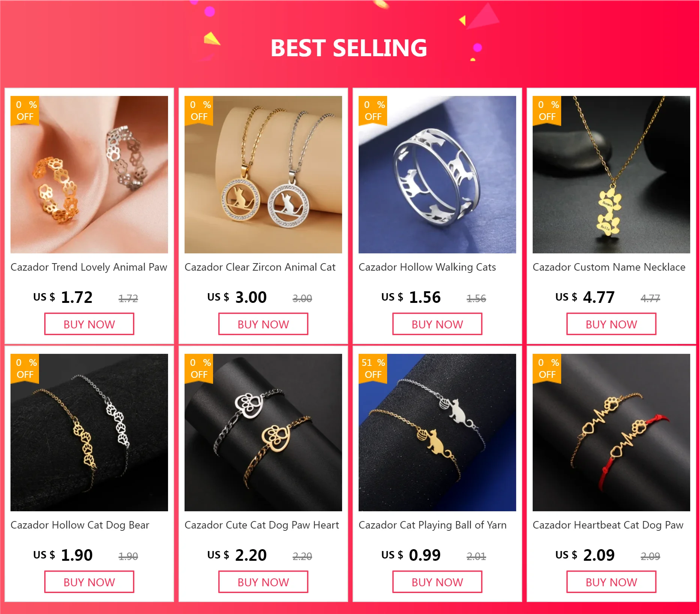Click BUY NOW for the $3.00 cat necklace
700x614 pixels.
point(263,324)
